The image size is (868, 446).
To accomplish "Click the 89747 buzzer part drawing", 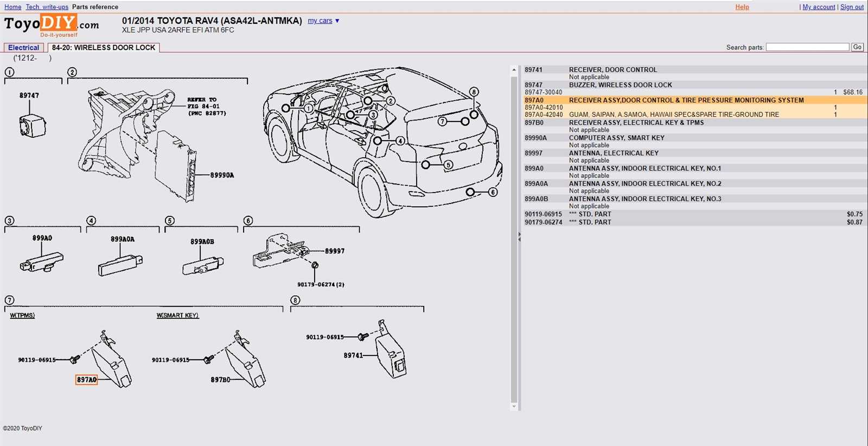I will tap(33, 126).
